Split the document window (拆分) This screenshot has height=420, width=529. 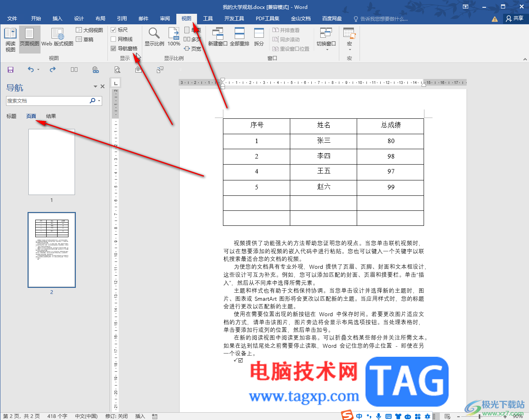click(x=259, y=37)
